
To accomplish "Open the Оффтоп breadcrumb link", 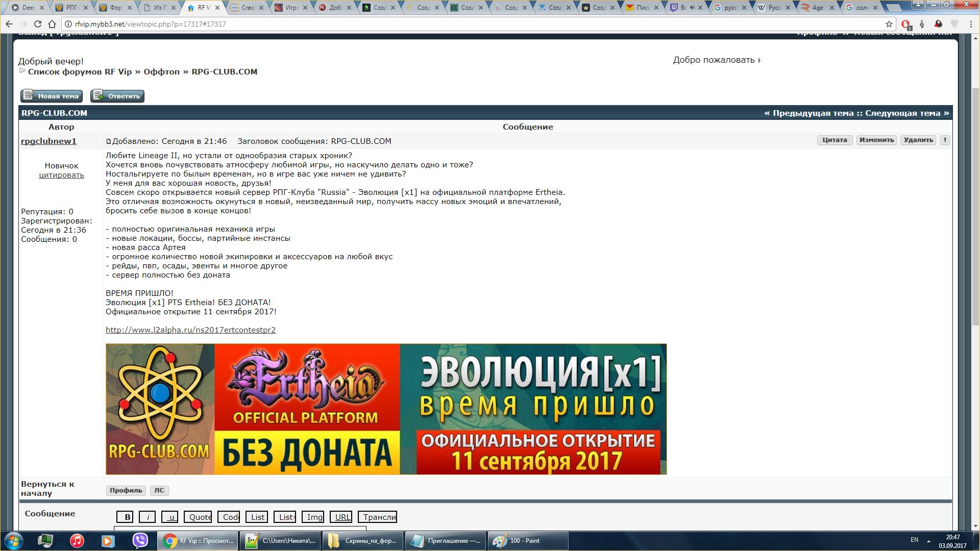I will (161, 72).
